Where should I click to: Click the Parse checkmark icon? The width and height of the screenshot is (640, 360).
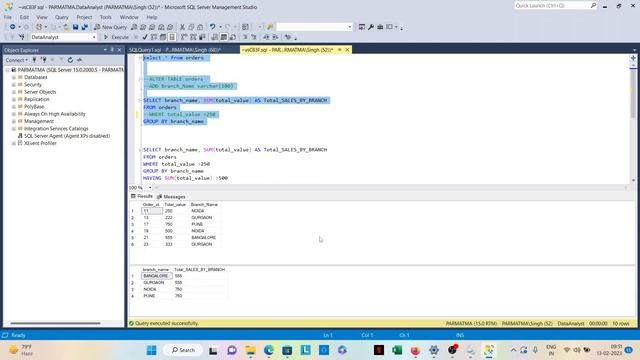[x=144, y=37]
